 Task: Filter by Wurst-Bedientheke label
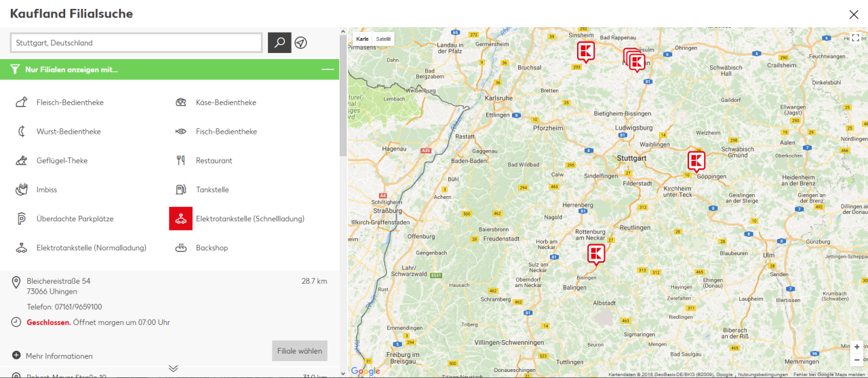tap(68, 132)
